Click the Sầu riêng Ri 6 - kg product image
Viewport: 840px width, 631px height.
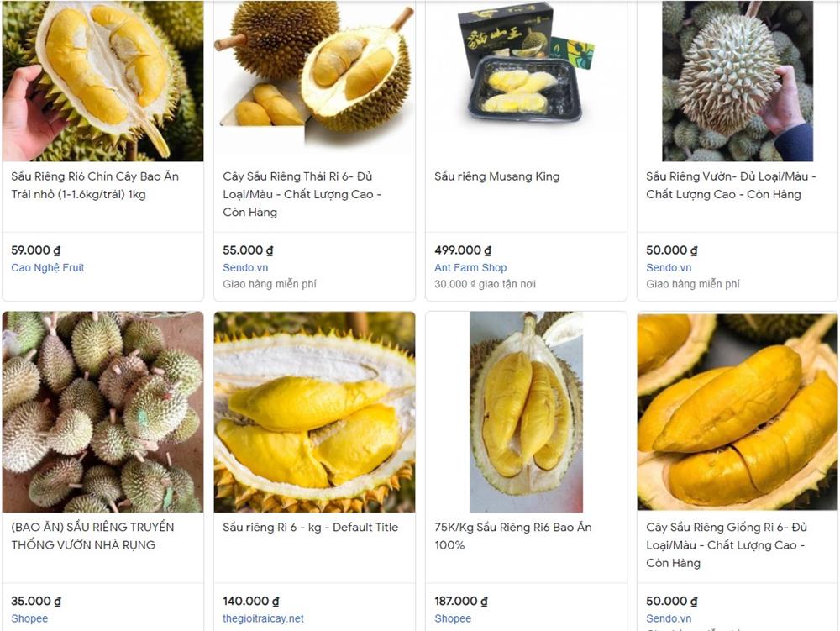coord(314,412)
